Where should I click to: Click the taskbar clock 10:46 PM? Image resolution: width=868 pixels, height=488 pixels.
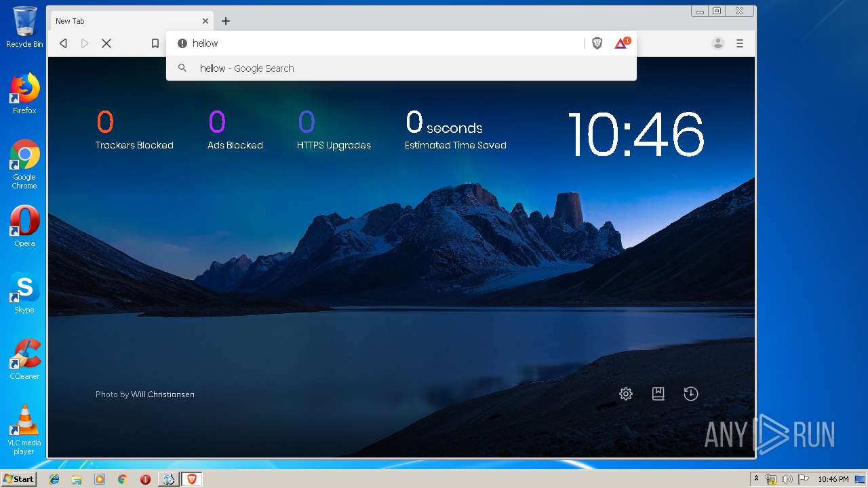(x=833, y=479)
